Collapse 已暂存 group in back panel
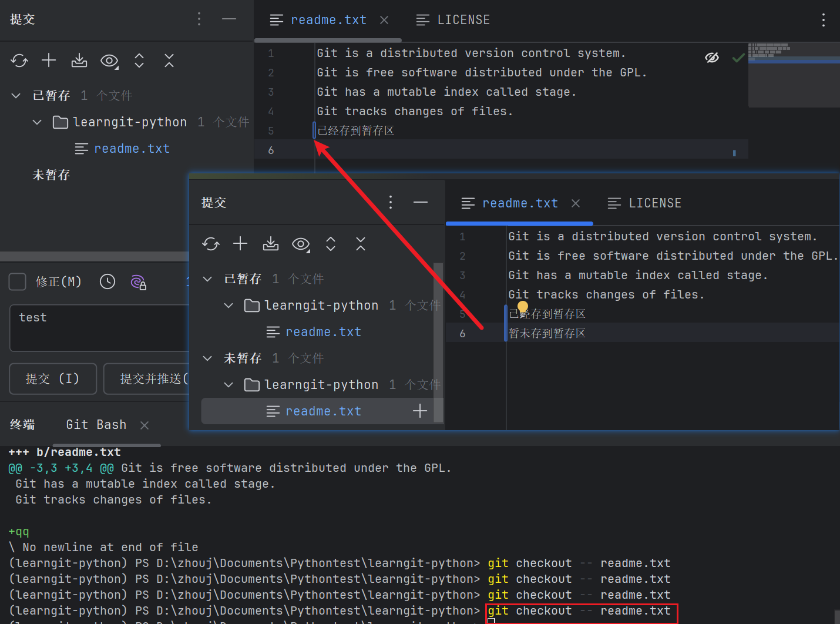The image size is (840, 624). pyautogui.click(x=16, y=95)
